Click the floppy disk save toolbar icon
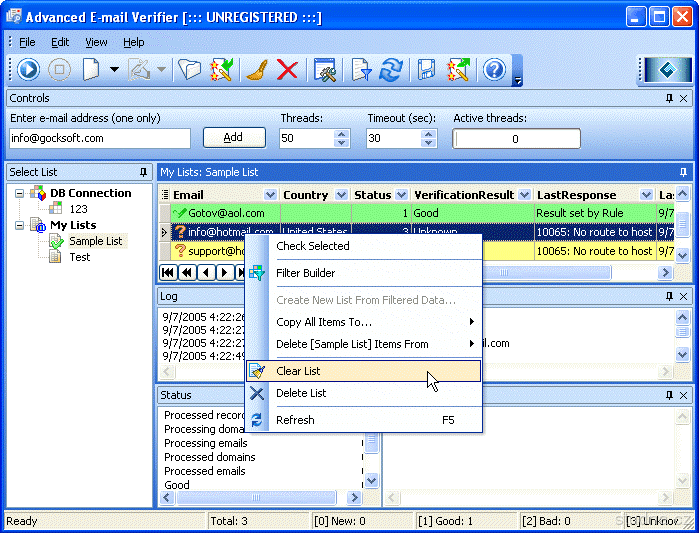Viewport: 699px width, 533px height. pos(427,69)
